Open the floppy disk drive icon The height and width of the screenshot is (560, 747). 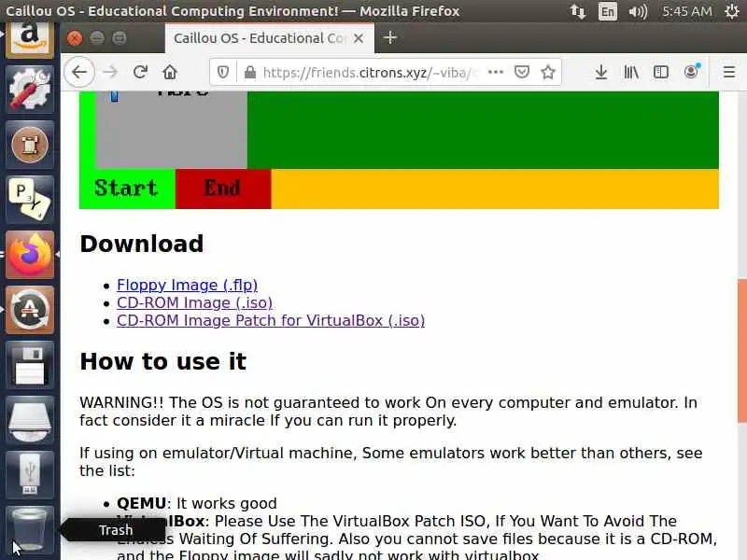pyautogui.click(x=30, y=365)
